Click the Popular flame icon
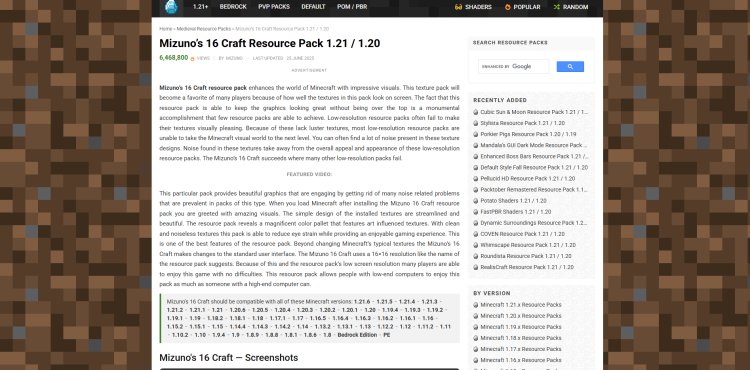 [x=507, y=7]
